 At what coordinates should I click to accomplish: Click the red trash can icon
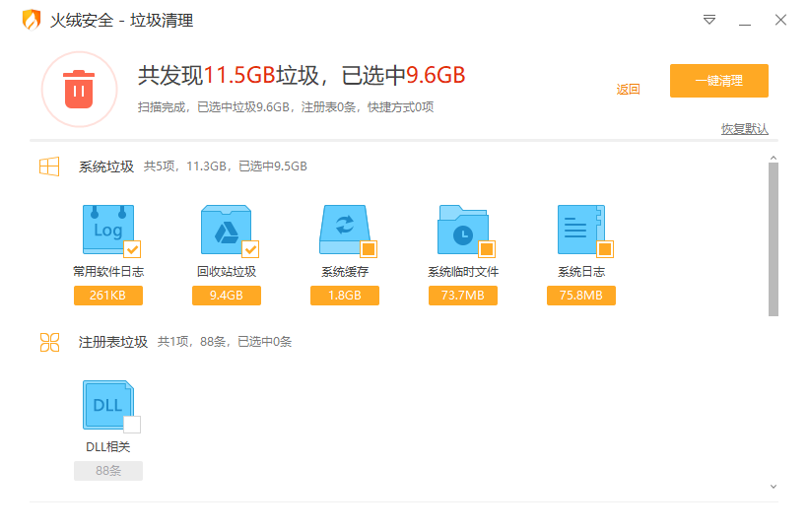click(x=79, y=89)
